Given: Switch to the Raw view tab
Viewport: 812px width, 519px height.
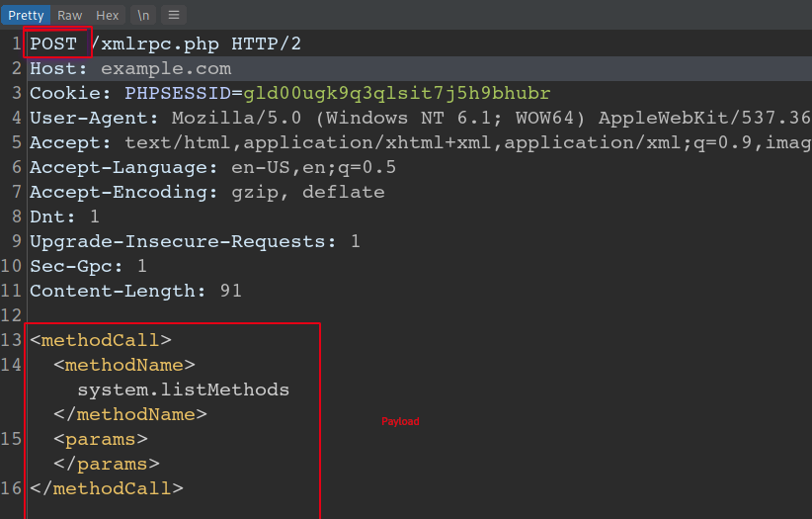Looking at the screenshot, I should (x=70, y=15).
